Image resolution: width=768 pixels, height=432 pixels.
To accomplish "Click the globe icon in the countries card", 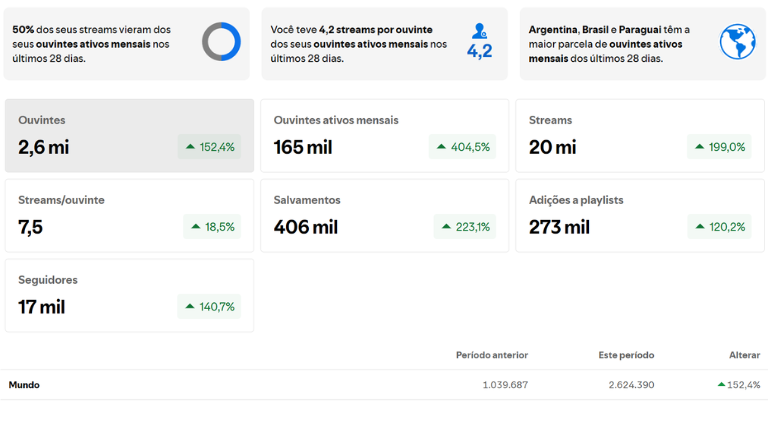I will coord(737,42).
